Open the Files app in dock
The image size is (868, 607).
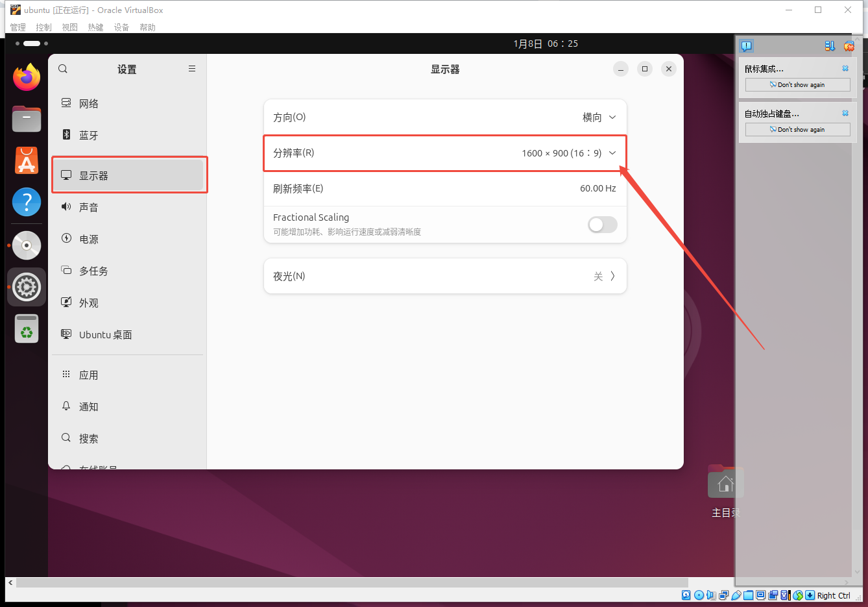coord(27,119)
